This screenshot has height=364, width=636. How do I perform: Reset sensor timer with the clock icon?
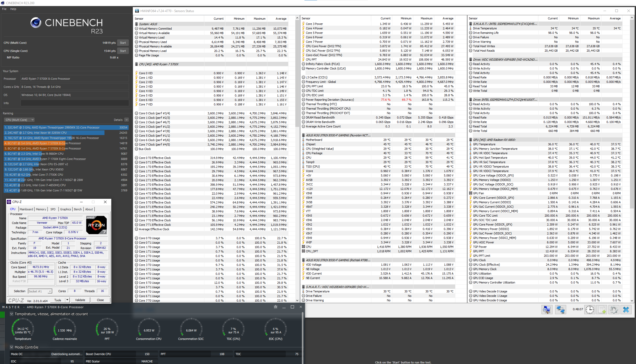[x=590, y=310]
